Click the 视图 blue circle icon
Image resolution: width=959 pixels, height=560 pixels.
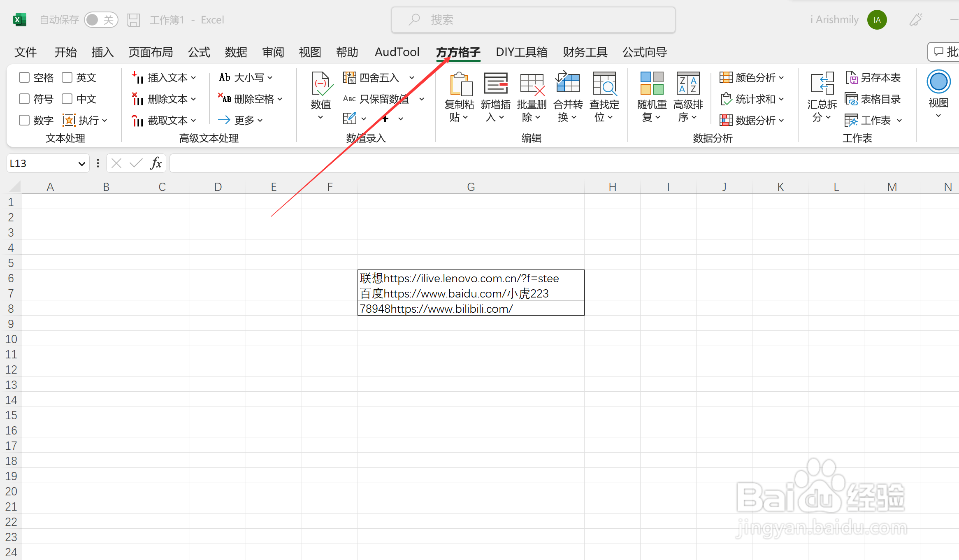pyautogui.click(x=938, y=81)
